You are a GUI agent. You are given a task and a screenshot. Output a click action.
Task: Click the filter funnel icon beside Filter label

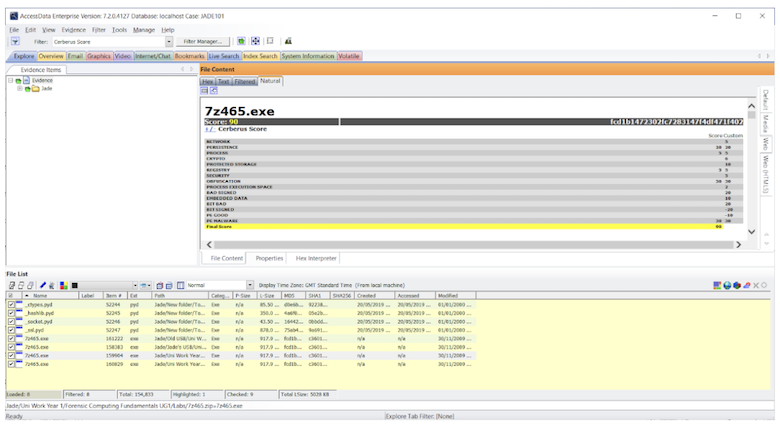pyautogui.click(x=15, y=41)
